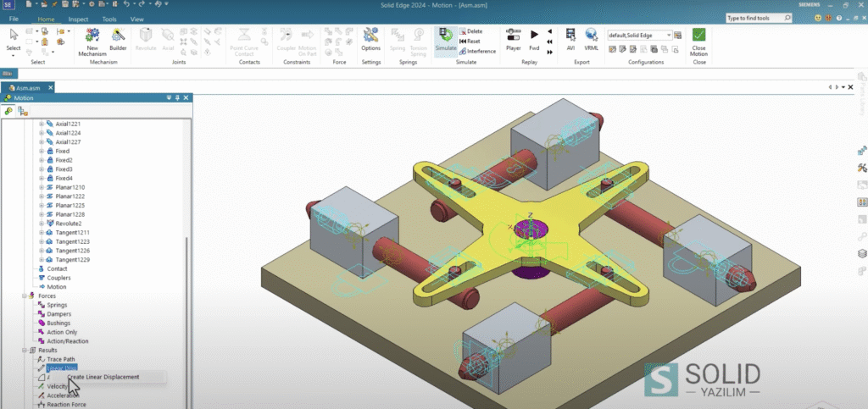Switch to the View ribbon tab
The image size is (868, 409).
click(x=136, y=19)
